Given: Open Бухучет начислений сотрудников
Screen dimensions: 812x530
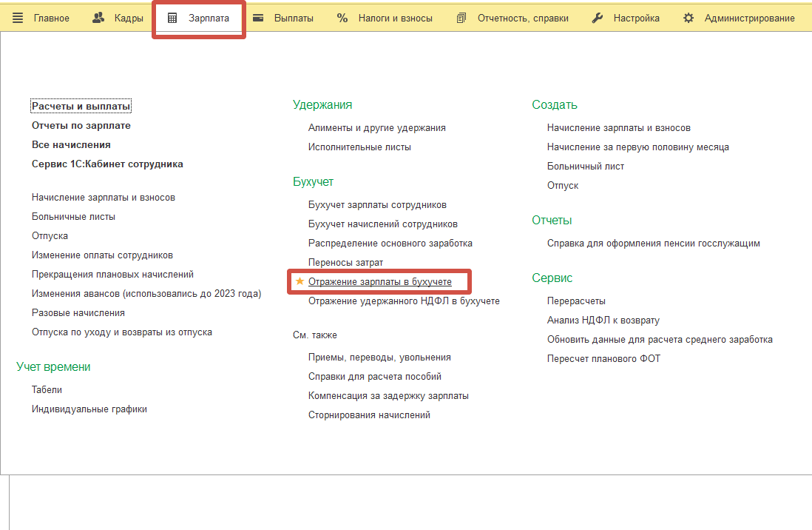Looking at the screenshot, I should pyautogui.click(x=382, y=224).
